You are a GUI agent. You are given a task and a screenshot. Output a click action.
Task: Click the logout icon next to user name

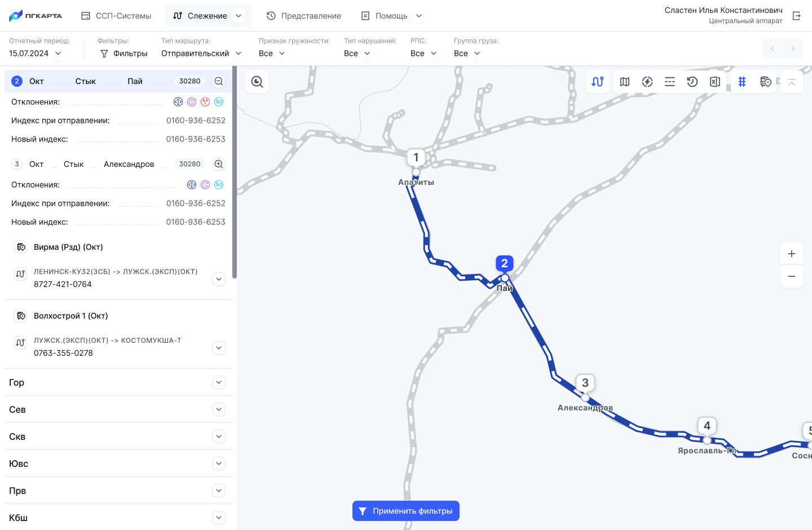coord(797,16)
